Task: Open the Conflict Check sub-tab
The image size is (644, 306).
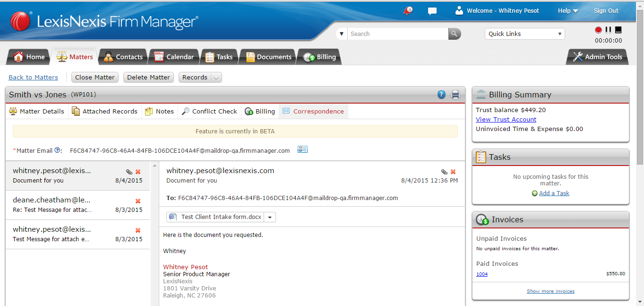Action: (x=209, y=111)
